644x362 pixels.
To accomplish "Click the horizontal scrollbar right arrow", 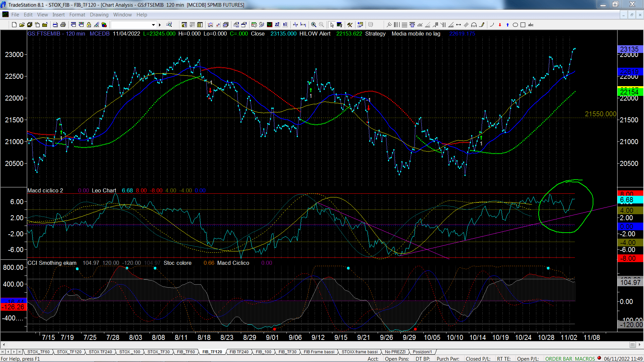I will pyautogui.click(x=640, y=345).
